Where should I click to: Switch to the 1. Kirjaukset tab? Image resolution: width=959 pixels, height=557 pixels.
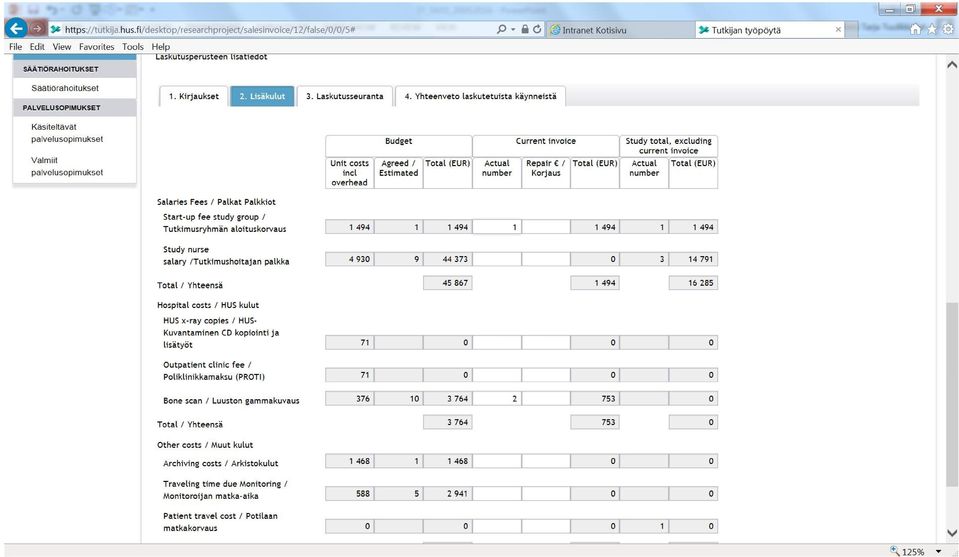coord(194,96)
